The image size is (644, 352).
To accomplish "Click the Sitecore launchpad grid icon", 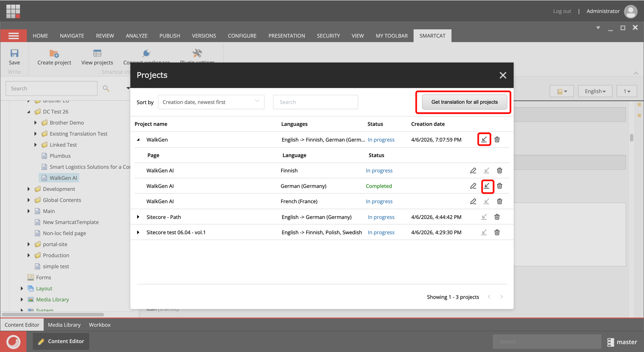I will coord(13,11).
